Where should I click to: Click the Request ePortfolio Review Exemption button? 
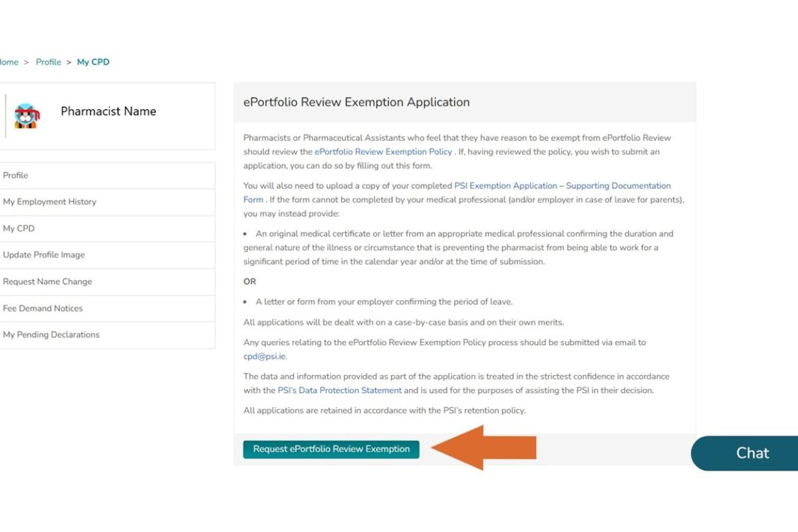(331, 450)
